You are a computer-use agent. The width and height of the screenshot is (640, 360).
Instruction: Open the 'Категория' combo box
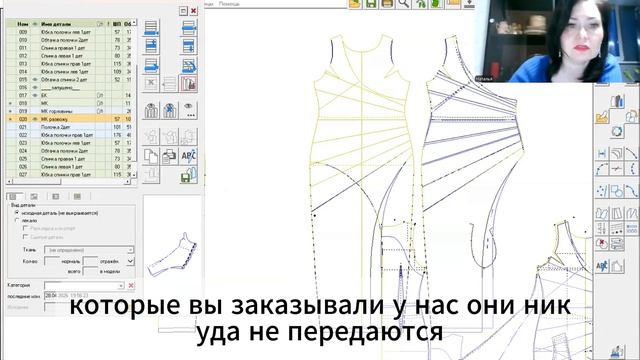pos(84,286)
